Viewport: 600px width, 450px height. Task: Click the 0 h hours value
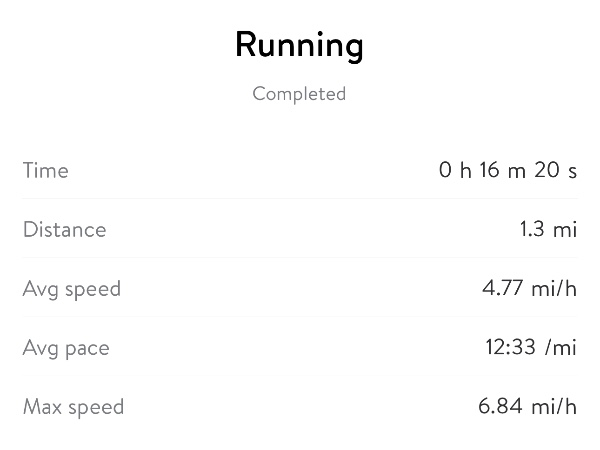pyautogui.click(x=455, y=171)
